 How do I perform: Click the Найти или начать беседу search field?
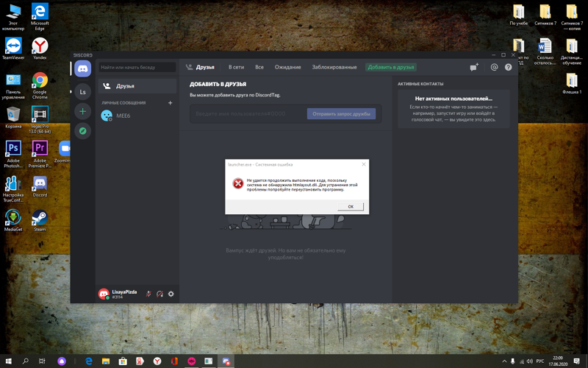click(x=137, y=67)
